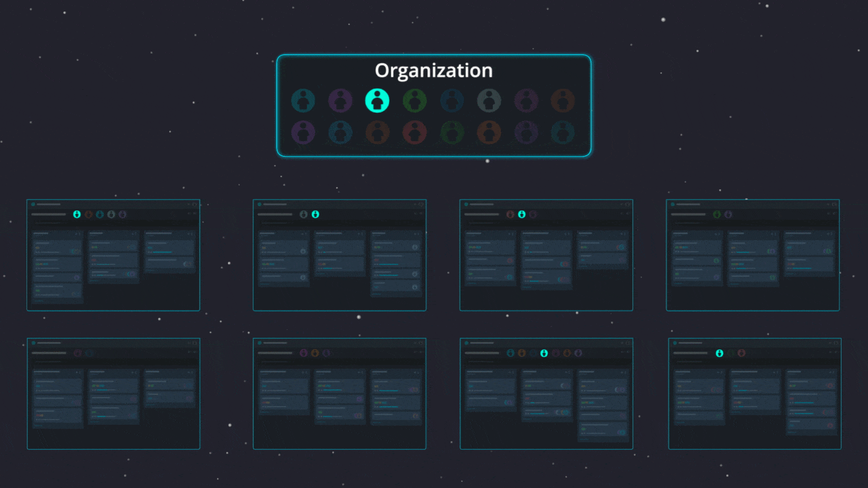Select the purple avatar in the Organization bottom row

click(303, 132)
